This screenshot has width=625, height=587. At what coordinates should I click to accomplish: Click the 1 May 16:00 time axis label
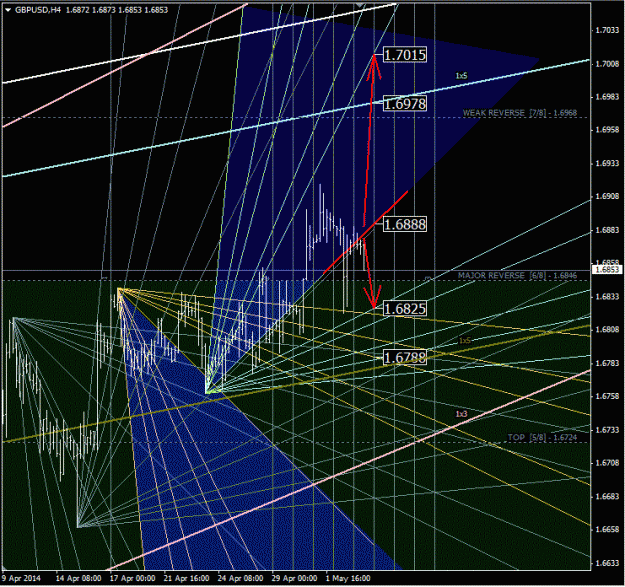point(348,578)
